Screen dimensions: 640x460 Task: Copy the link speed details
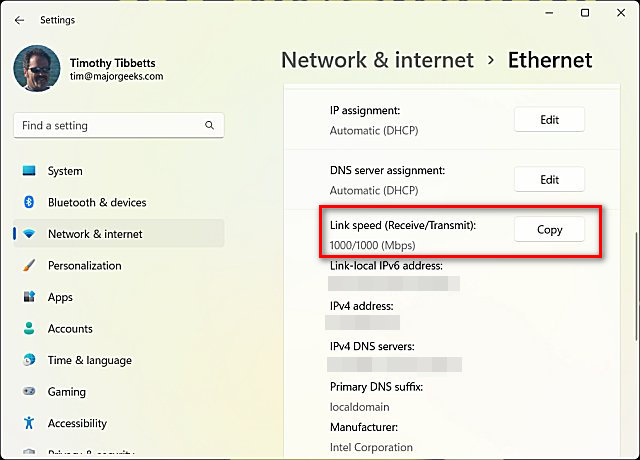[x=549, y=230]
